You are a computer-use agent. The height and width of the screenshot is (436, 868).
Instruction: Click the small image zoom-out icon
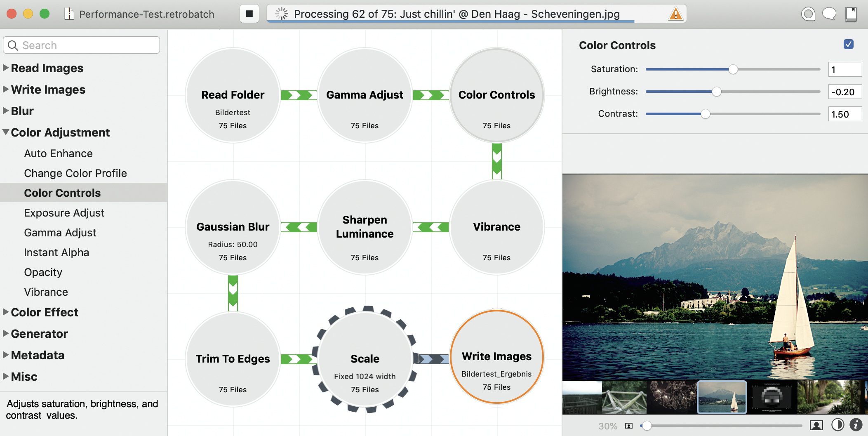click(x=628, y=426)
